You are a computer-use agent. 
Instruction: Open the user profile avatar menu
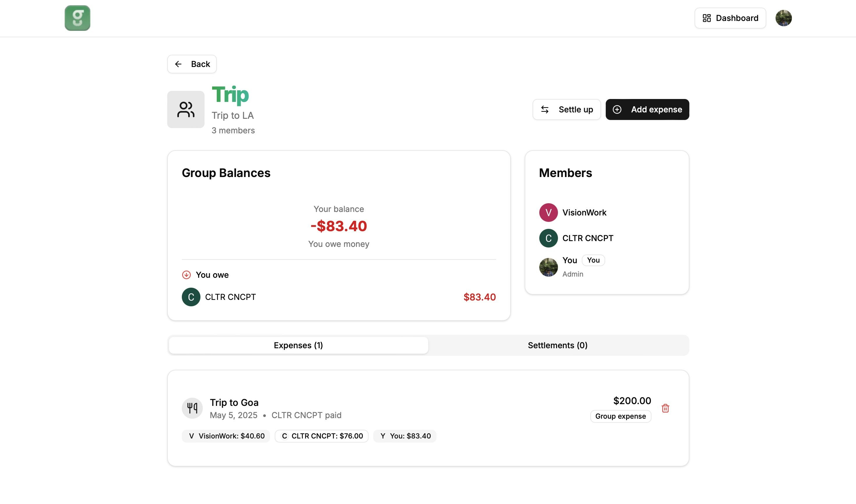tap(783, 18)
